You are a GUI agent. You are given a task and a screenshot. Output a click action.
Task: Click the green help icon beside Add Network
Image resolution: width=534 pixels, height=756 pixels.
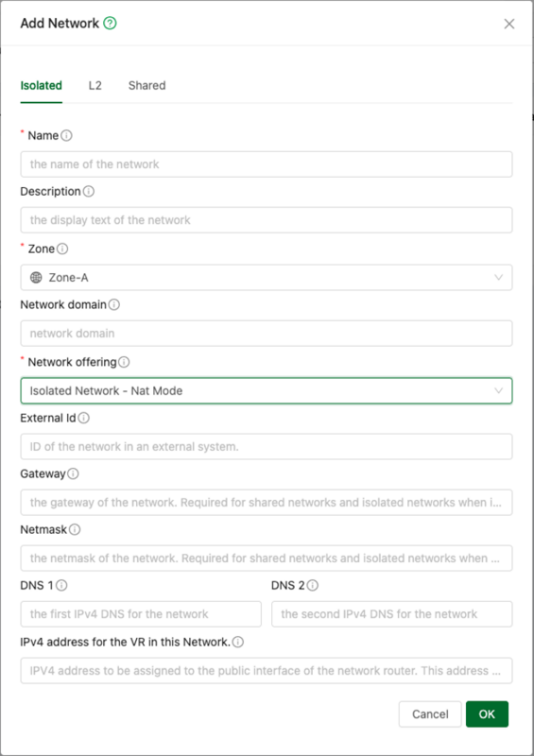pyautogui.click(x=110, y=23)
